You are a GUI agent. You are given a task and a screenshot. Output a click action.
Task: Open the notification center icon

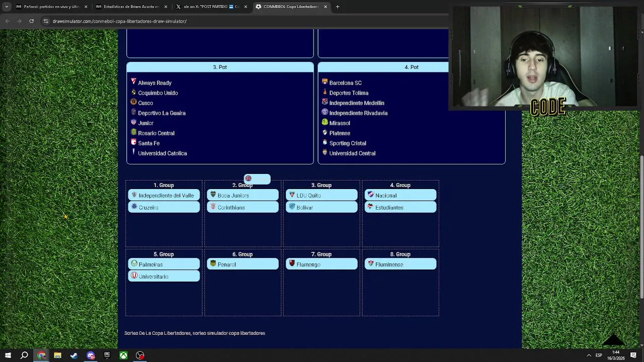(634, 355)
